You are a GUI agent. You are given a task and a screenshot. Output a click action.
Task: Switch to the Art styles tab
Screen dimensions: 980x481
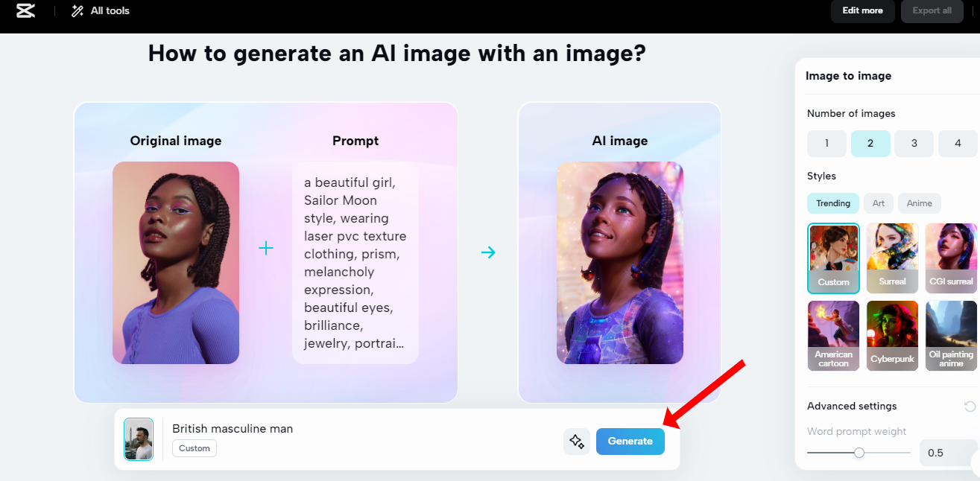878,203
